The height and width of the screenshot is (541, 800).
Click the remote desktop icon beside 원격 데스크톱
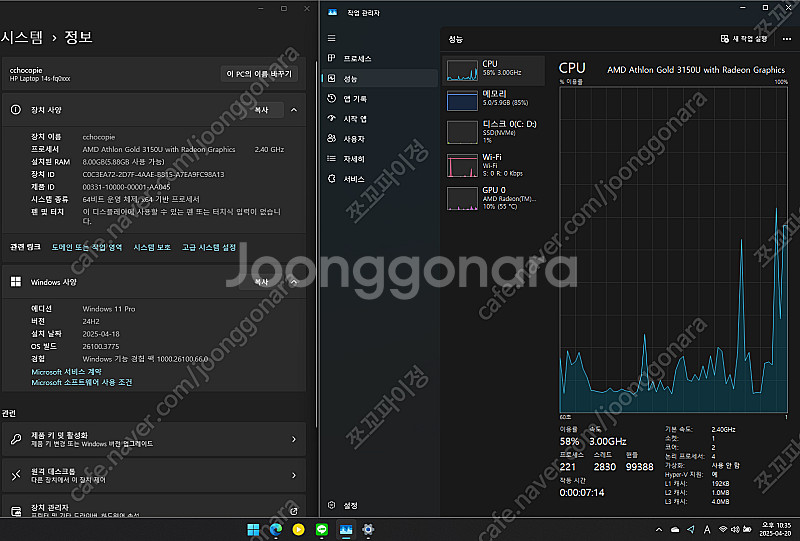[x=16, y=475]
